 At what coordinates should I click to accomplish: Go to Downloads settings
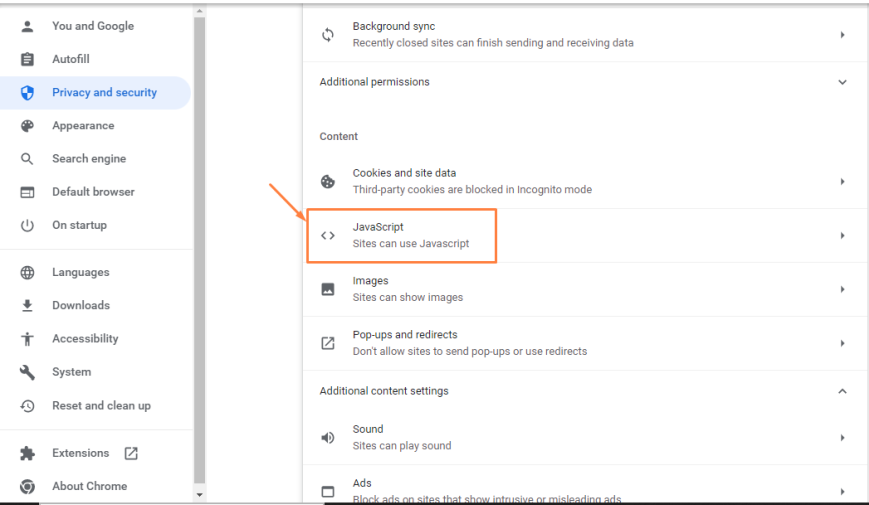click(x=80, y=306)
